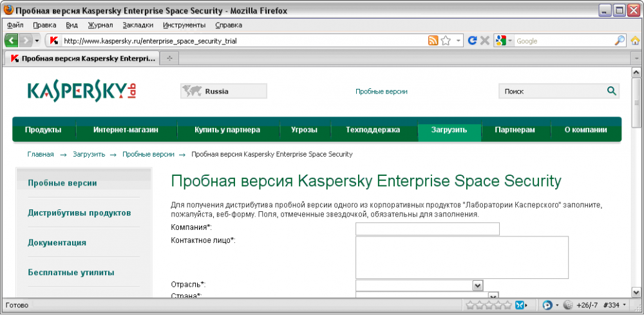Open the Закладки menu
Screen dimensions: 644x315
pos(138,24)
